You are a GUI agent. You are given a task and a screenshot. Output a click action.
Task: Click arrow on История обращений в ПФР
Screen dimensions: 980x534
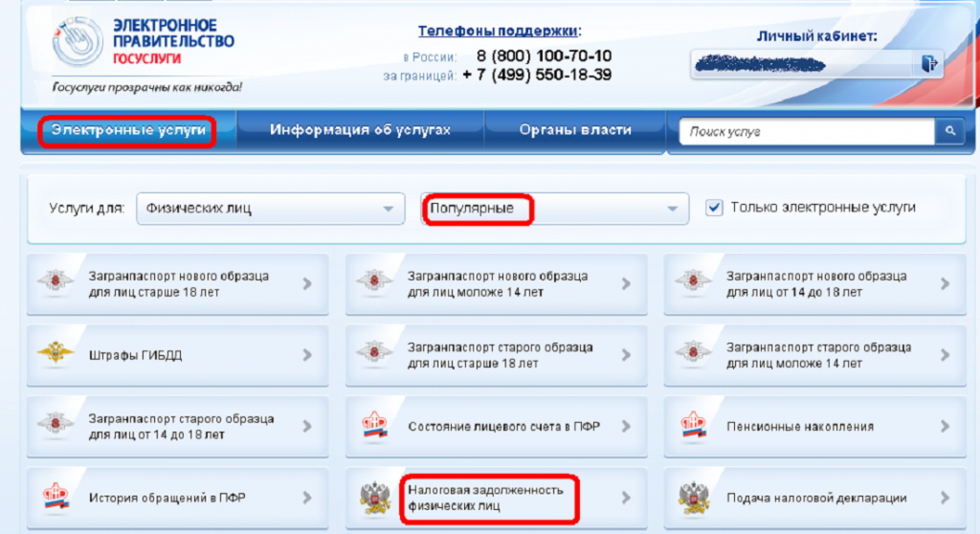tap(307, 498)
